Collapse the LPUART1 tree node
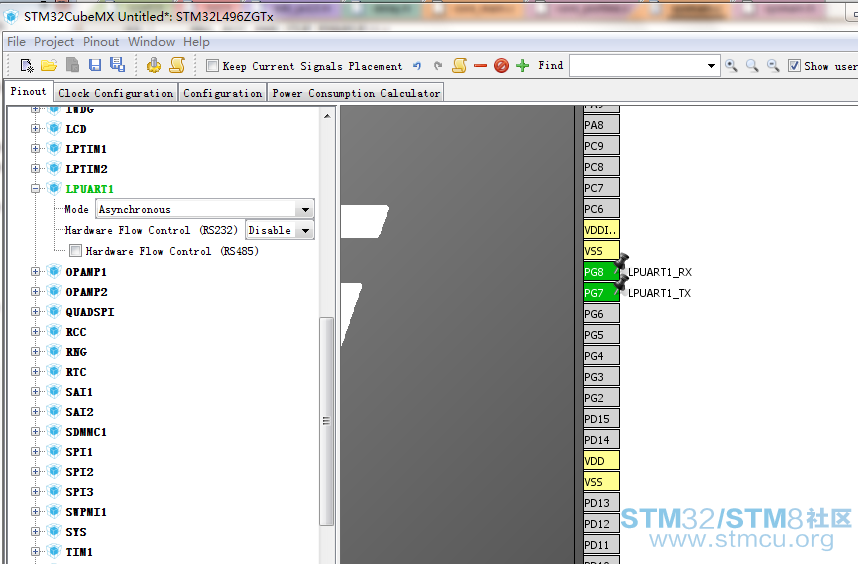858x564 pixels. pyautogui.click(x=36, y=189)
